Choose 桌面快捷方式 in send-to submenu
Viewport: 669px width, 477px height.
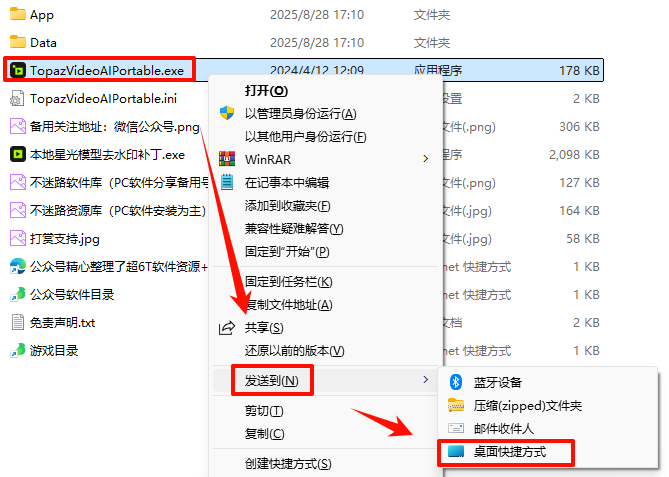coord(509,451)
